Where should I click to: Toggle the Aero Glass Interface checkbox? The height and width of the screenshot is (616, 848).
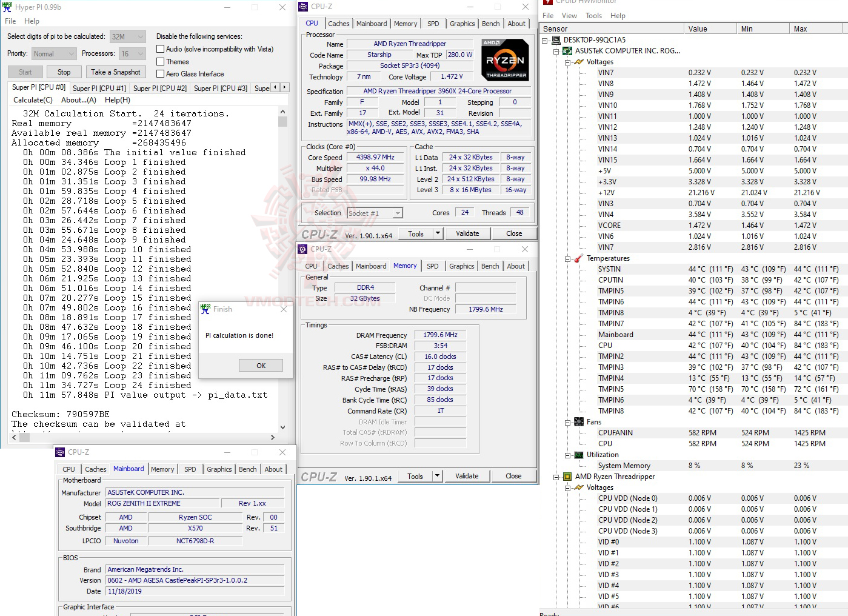coord(160,73)
